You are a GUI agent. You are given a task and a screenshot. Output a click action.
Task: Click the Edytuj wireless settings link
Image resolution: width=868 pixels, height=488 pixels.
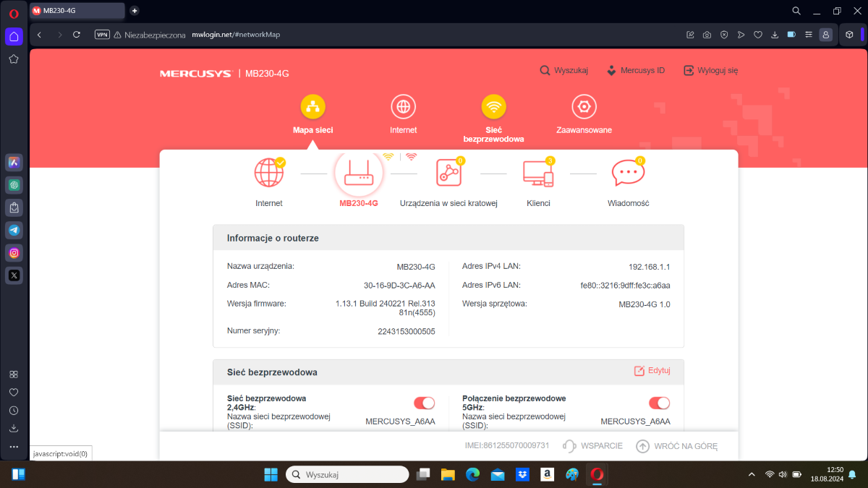652,371
